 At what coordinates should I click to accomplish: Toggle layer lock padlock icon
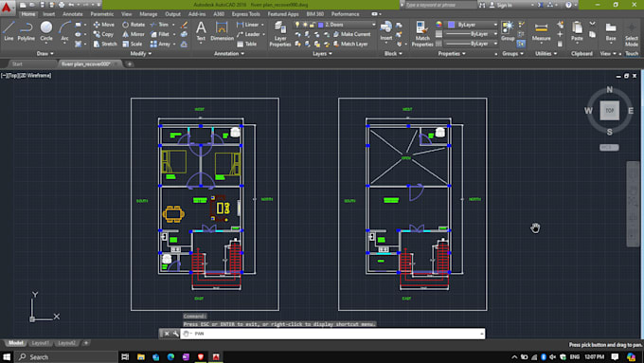(x=313, y=25)
